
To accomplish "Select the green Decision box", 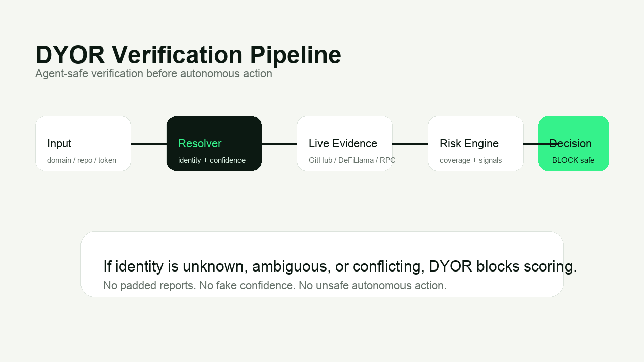I will 574,143.
